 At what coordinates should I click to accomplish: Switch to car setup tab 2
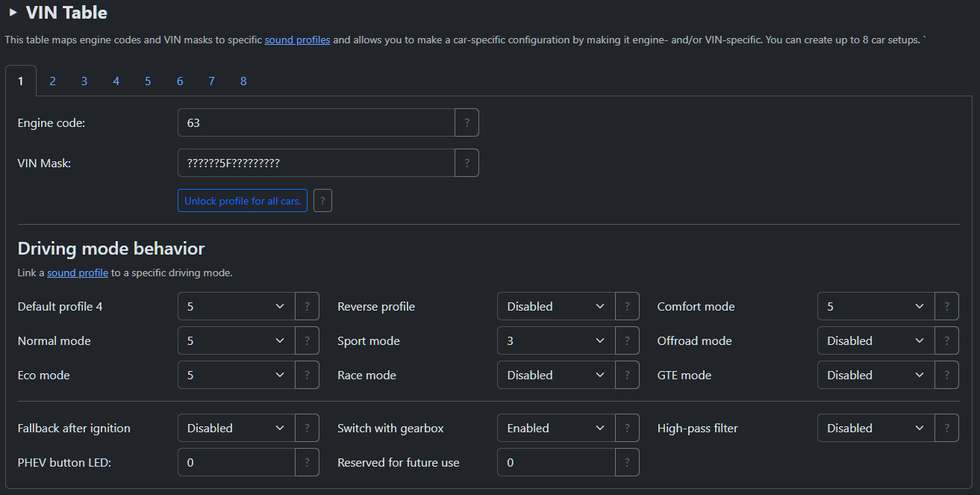point(52,81)
